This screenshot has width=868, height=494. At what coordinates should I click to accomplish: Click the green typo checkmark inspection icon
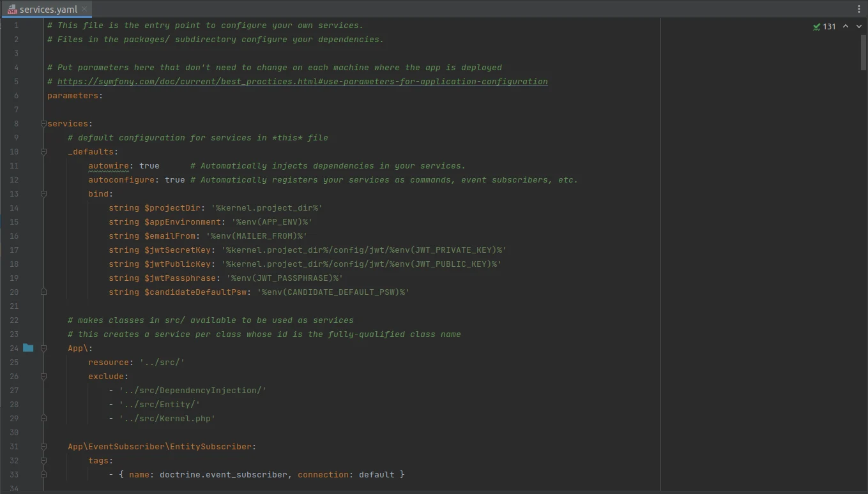pos(816,27)
